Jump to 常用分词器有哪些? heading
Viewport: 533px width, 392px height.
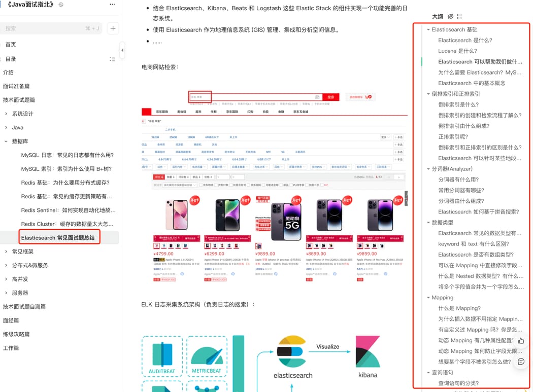pos(461,190)
